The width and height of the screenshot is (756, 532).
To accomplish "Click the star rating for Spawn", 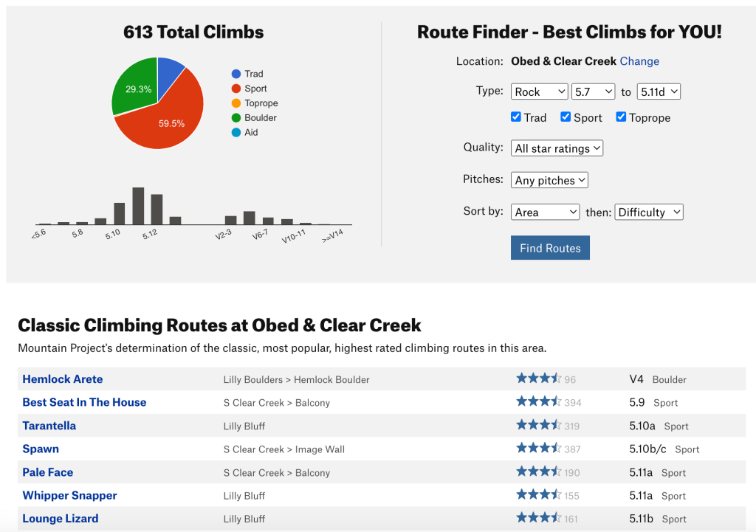I will (x=538, y=449).
